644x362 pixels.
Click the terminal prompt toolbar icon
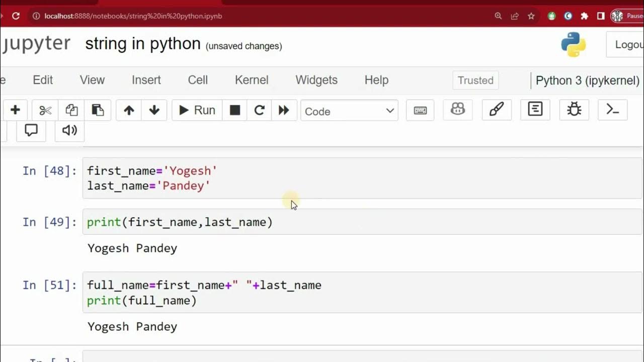(613, 109)
